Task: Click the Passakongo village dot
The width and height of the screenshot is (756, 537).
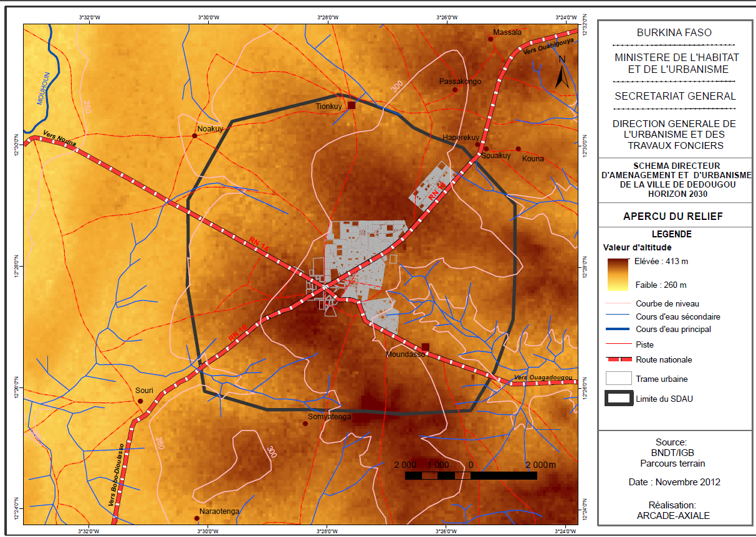Action: pos(456,90)
